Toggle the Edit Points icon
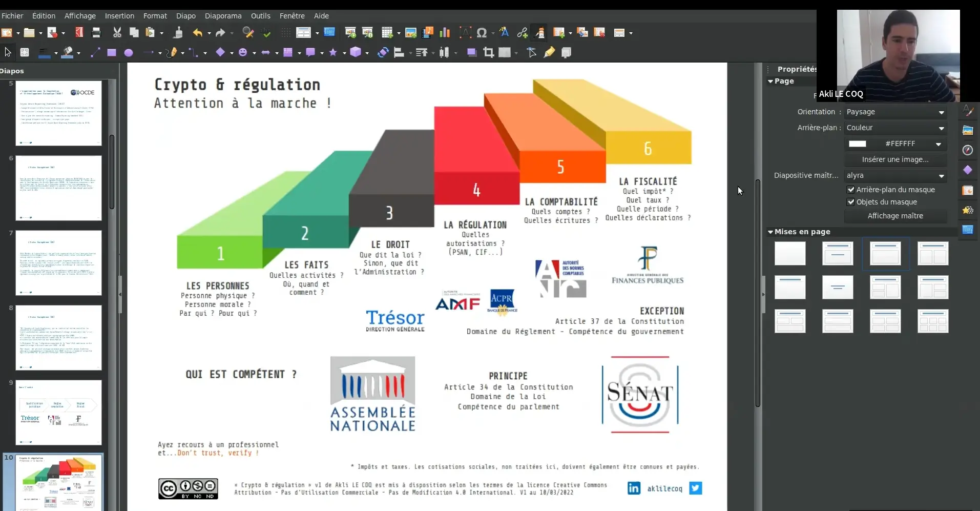 click(532, 52)
